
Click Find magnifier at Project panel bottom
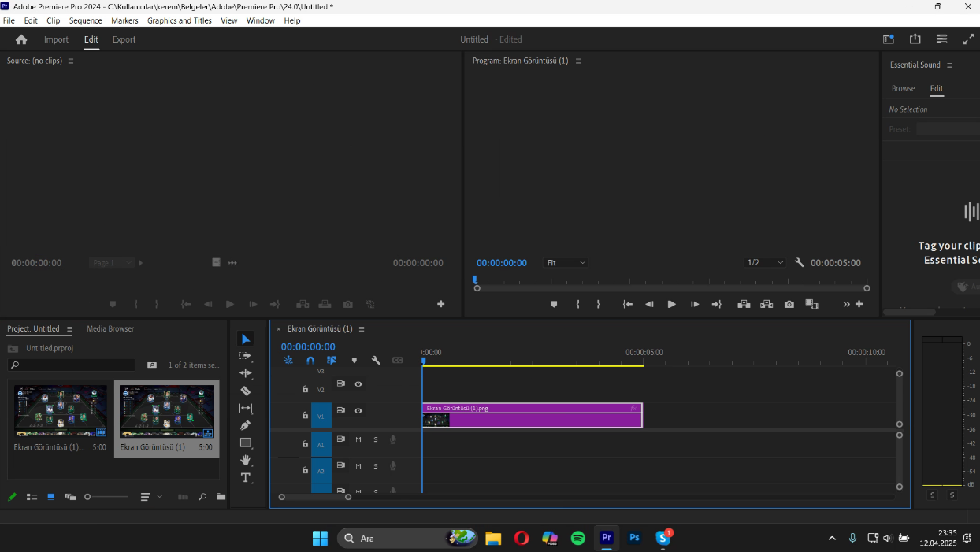tap(202, 497)
